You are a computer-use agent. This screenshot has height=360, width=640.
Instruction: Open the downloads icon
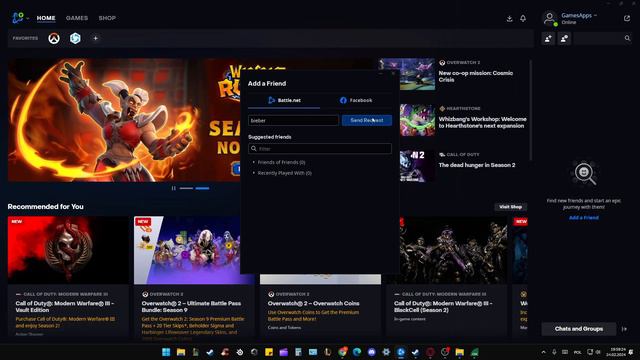(509, 18)
